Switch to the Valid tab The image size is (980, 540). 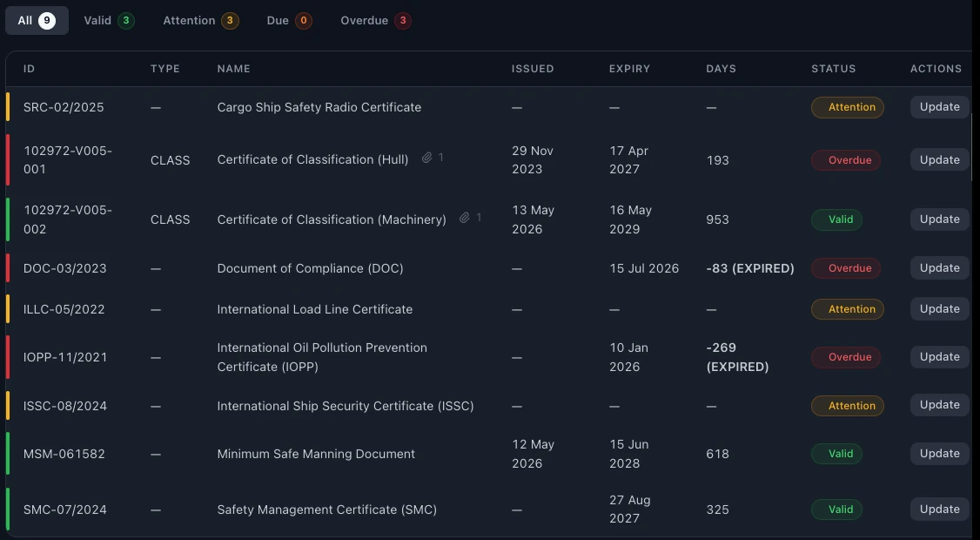tap(110, 21)
